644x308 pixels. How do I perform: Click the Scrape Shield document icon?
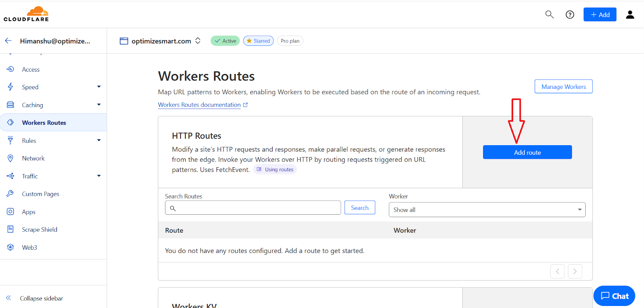click(x=10, y=229)
